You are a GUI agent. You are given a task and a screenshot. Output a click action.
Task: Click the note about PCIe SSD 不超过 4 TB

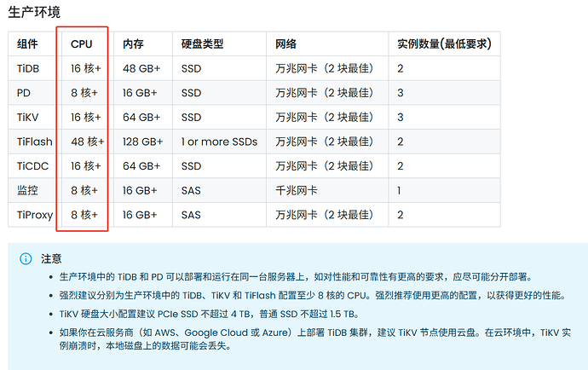click(210, 314)
